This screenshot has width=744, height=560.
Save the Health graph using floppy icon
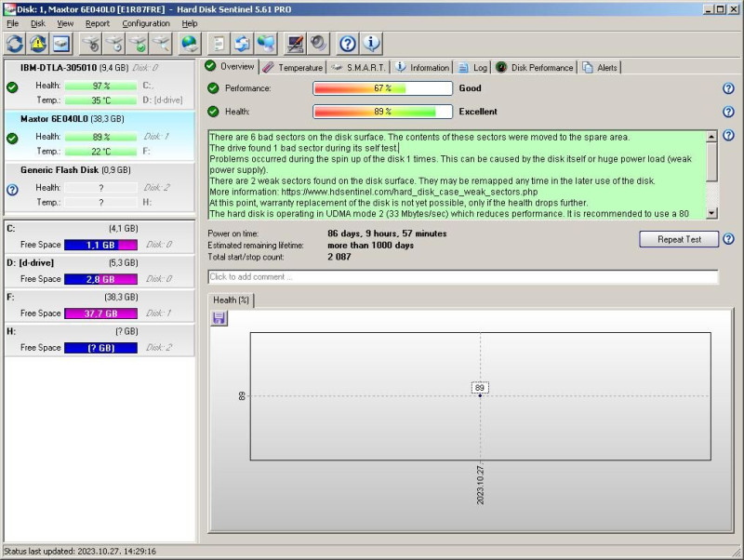pyautogui.click(x=219, y=318)
